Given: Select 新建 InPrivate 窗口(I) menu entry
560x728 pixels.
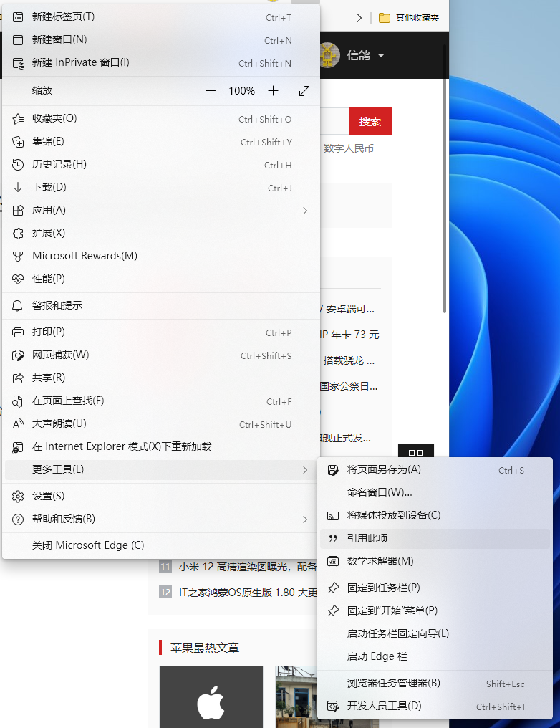Looking at the screenshot, I should click(x=161, y=63).
